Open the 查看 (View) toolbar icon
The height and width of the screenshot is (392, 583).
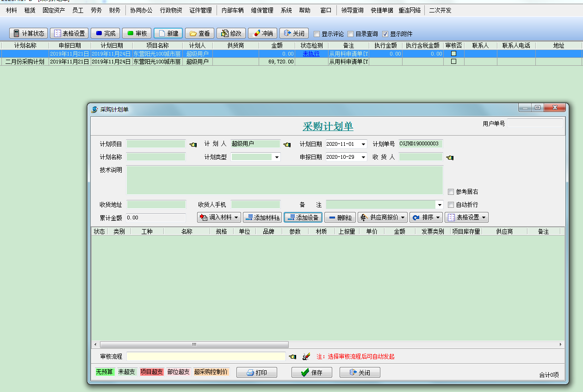click(x=200, y=33)
